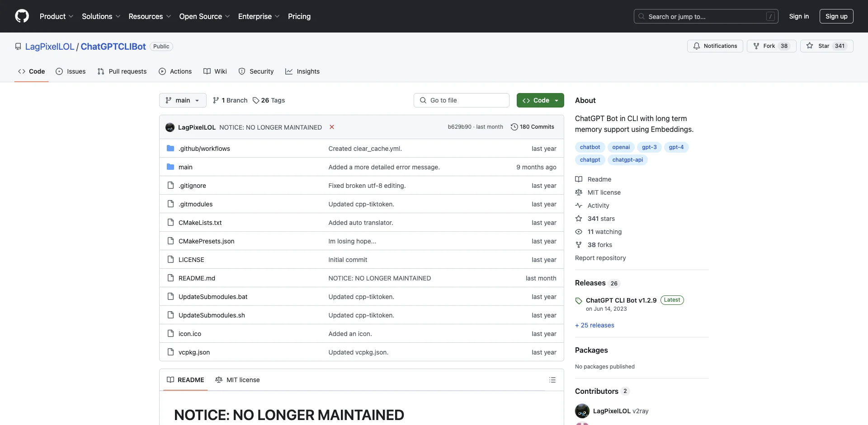Switch to the Pull requests tab

(x=122, y=71)
